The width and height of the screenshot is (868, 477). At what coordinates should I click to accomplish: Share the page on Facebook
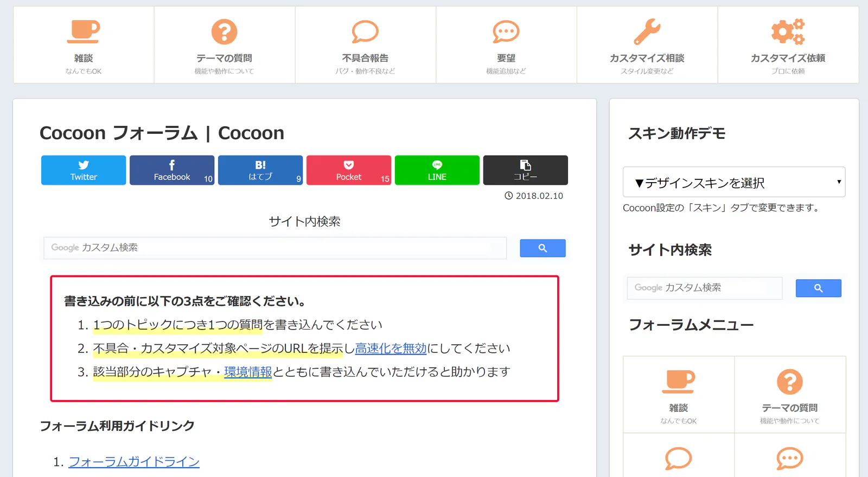[172, 170]
